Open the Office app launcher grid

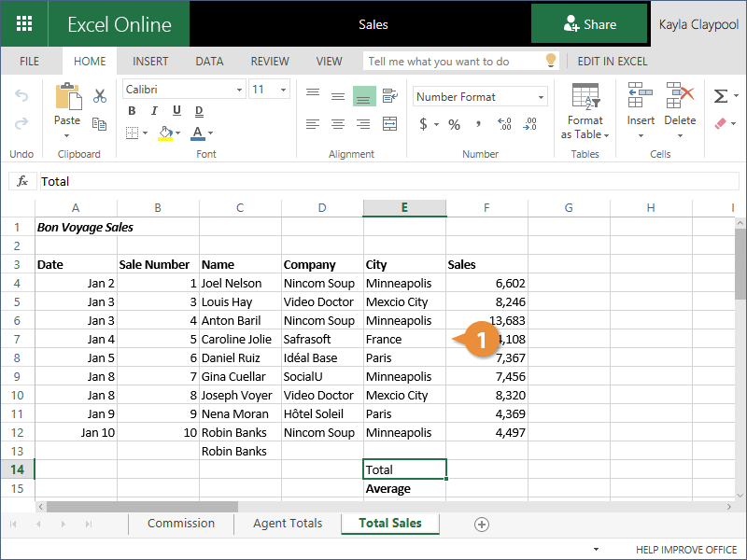coord(24,24)
